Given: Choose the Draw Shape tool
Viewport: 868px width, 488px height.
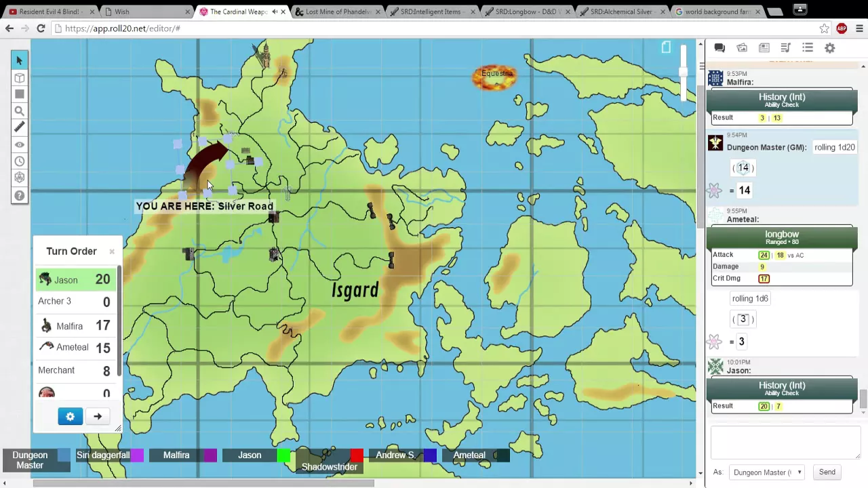Looking at the screenshot, I should point(19,94).
